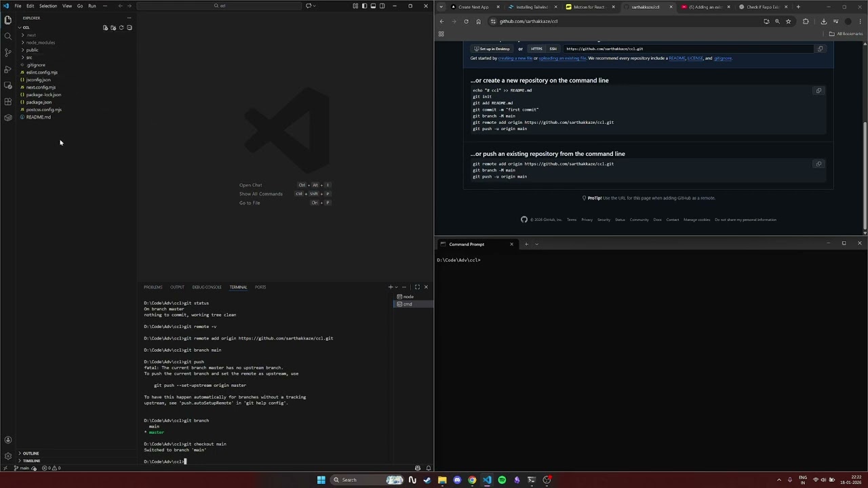Create a new terminal with plus icon
Screen dimensions: 868x488
[x=390, y=287]
